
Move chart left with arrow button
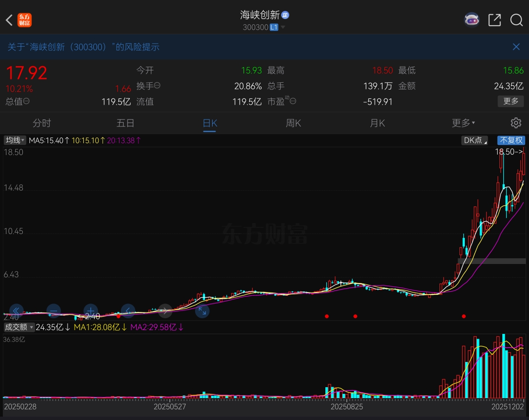coord(128,311)
